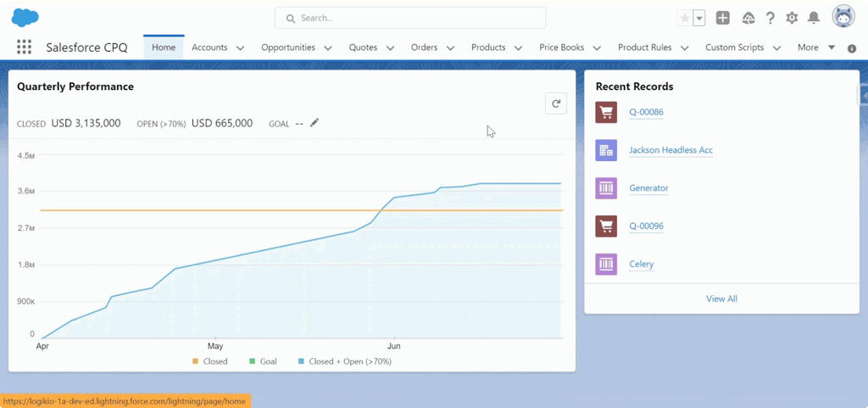Expand the Quotes tab chevron
The width and height of the screenshot is (868, 408).
390,48
